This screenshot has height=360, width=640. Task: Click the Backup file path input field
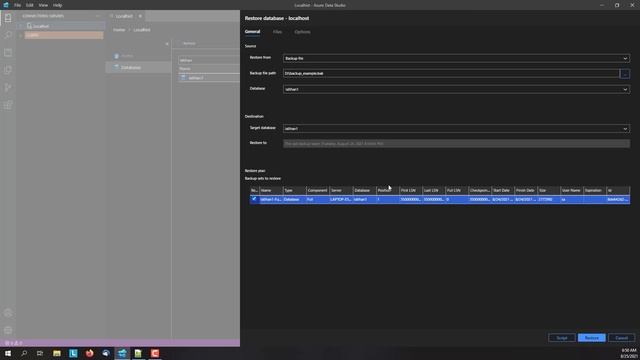pos(451,73)
